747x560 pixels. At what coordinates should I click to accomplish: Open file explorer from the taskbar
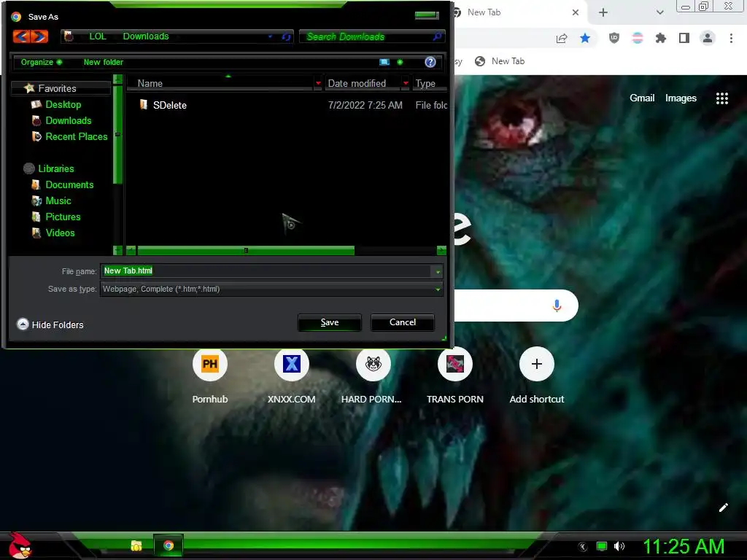click(136, 545)
